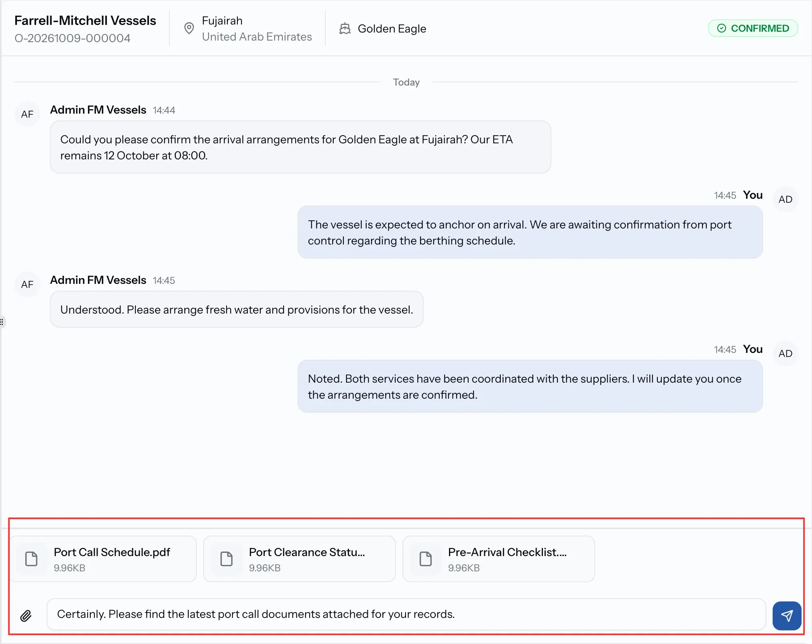This screenshot has height=644, width=812.
Task: Click the file icon of Port Call Schedule.pdf
Action: [x=31, y=559]
